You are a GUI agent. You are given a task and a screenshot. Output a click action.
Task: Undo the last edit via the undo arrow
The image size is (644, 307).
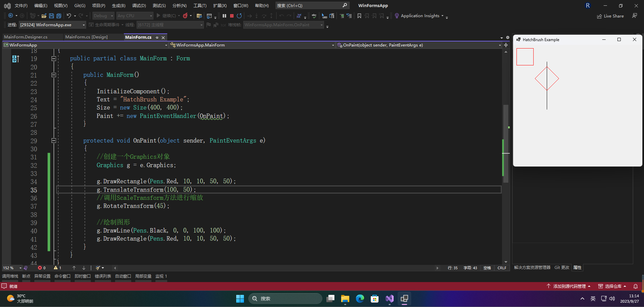69,16
